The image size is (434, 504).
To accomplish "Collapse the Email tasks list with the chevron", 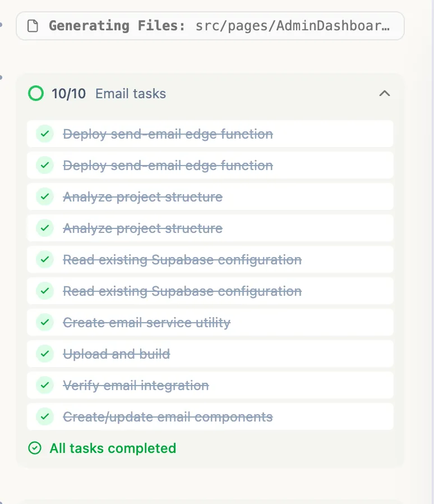I will point(385,93).
